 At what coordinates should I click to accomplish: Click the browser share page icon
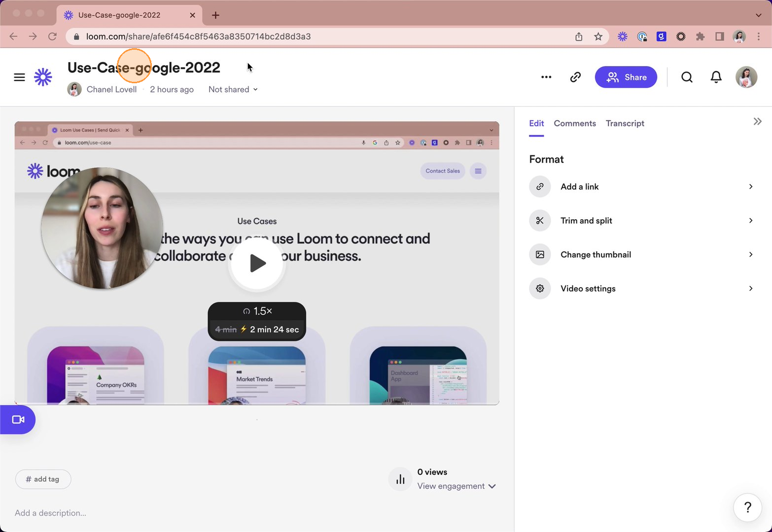(x=579, y=36)
